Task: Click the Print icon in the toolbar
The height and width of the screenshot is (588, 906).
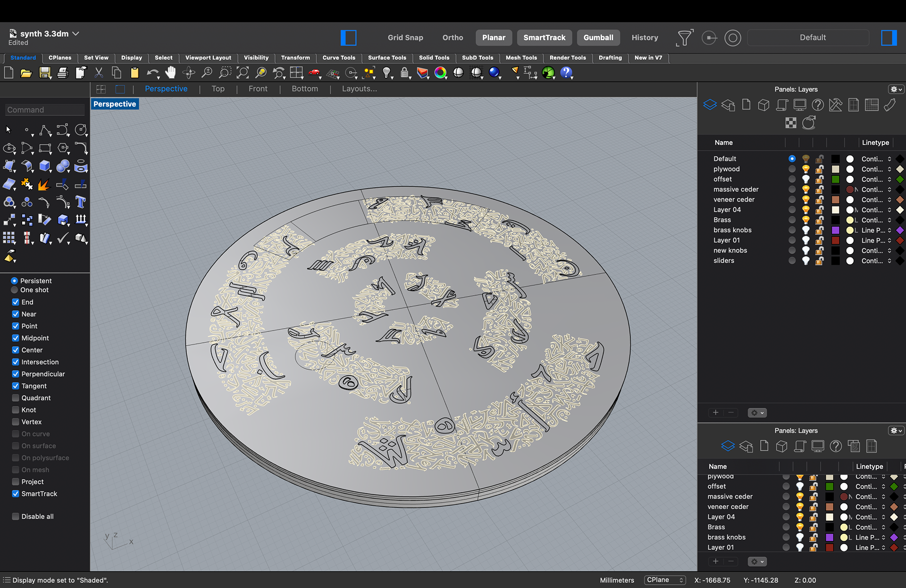Action: coord(63,73)
